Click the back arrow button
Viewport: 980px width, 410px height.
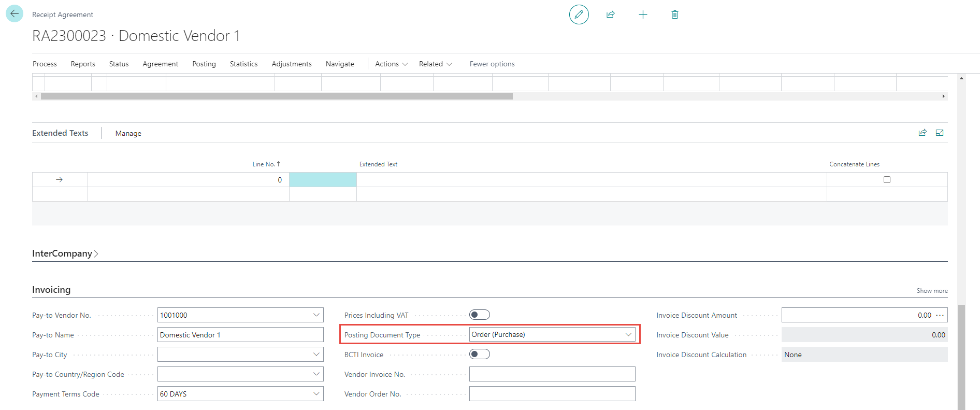(15, 14)
